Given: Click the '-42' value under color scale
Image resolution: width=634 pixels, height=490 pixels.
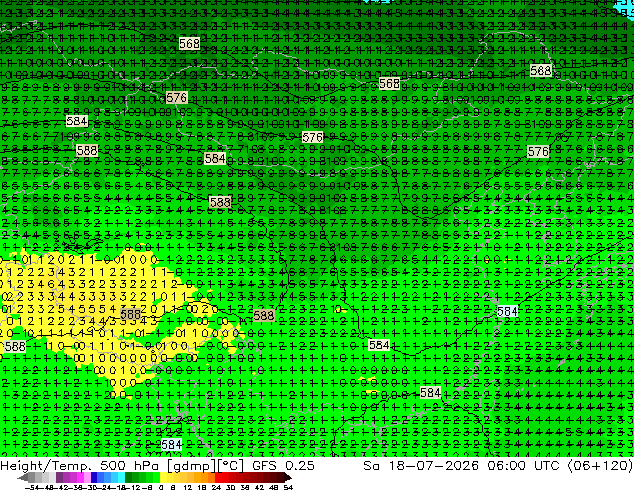Looking at the screenshot, I should pyautogui.click(x=64, y=487).
